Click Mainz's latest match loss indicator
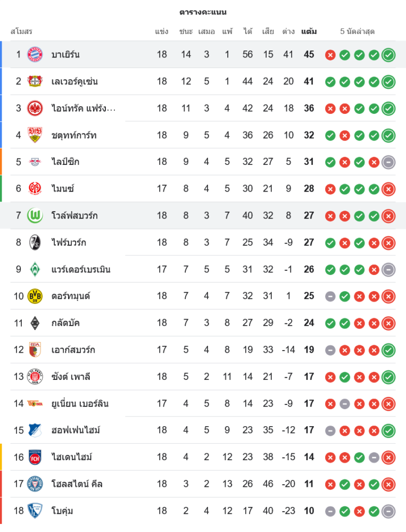 point(388,188)
